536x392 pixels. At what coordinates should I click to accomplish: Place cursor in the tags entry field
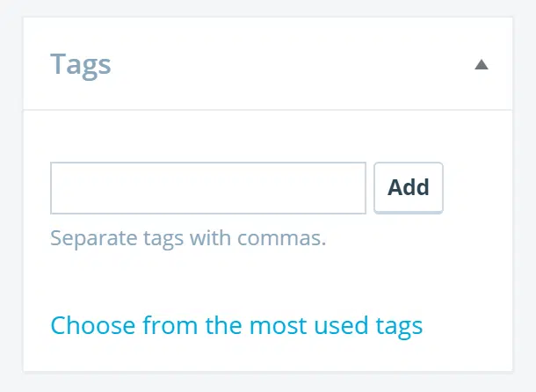coord(208,188)
